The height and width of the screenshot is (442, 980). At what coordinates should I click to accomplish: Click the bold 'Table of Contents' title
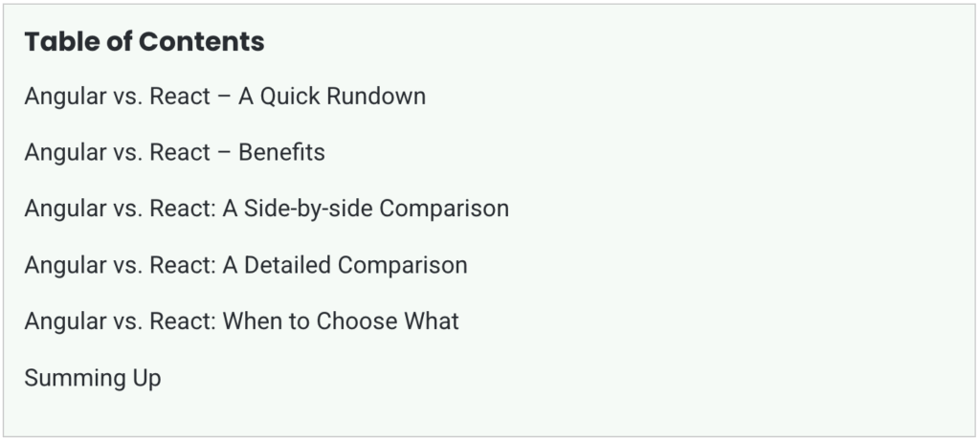pyautogui.click(x=145, y=41)
